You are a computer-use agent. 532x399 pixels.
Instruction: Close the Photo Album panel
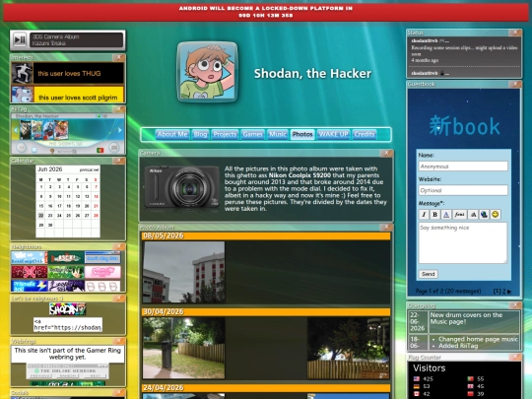click(386, 227)
